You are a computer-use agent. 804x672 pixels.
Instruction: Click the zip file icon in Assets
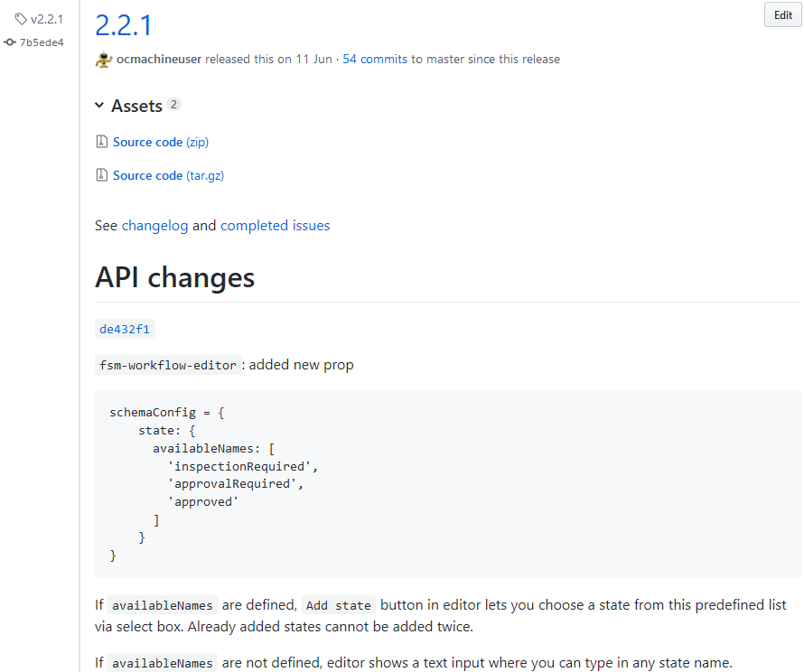click(102, 142)
